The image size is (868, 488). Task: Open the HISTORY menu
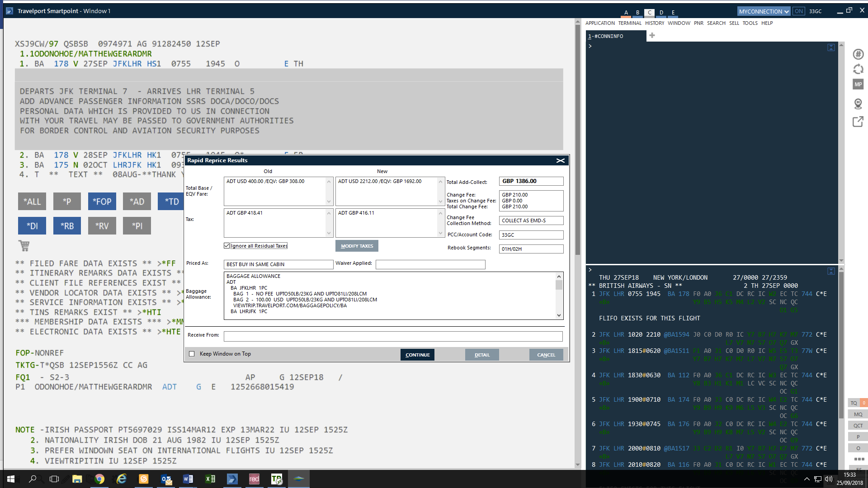click(655, 23)
